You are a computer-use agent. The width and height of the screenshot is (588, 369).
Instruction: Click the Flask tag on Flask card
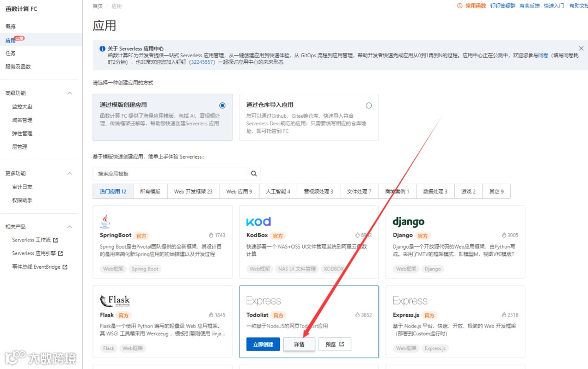108,348
